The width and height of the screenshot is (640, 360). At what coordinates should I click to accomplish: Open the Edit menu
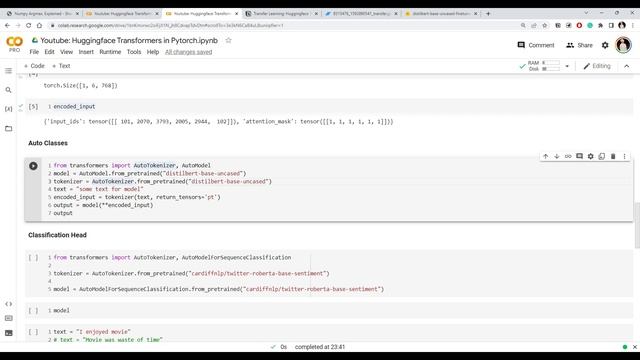(x=49, y=52)
